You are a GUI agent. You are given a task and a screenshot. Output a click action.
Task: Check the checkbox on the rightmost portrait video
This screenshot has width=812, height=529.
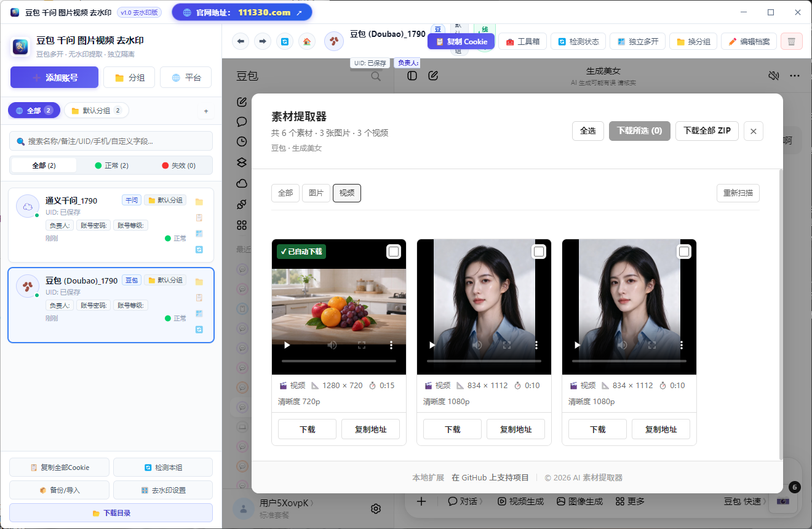tap(684, 252)
